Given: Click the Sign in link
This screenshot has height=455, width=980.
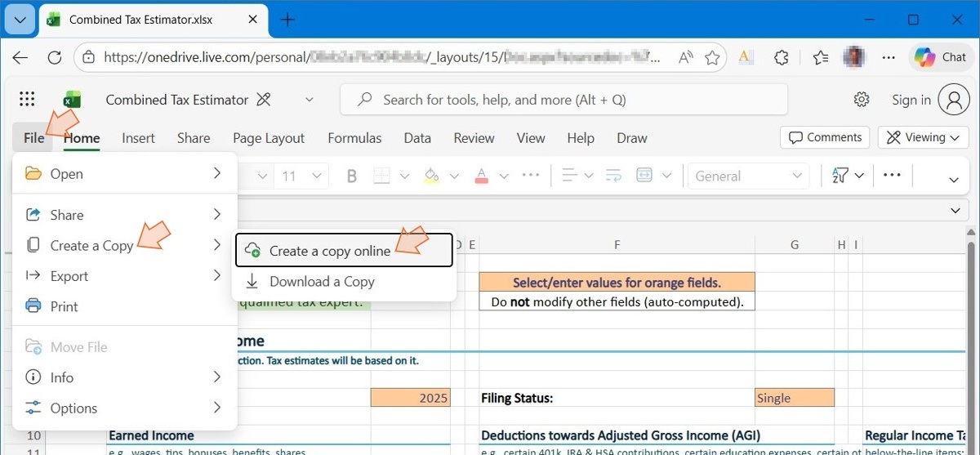Looking at the screenshot, I should (911, 100).
